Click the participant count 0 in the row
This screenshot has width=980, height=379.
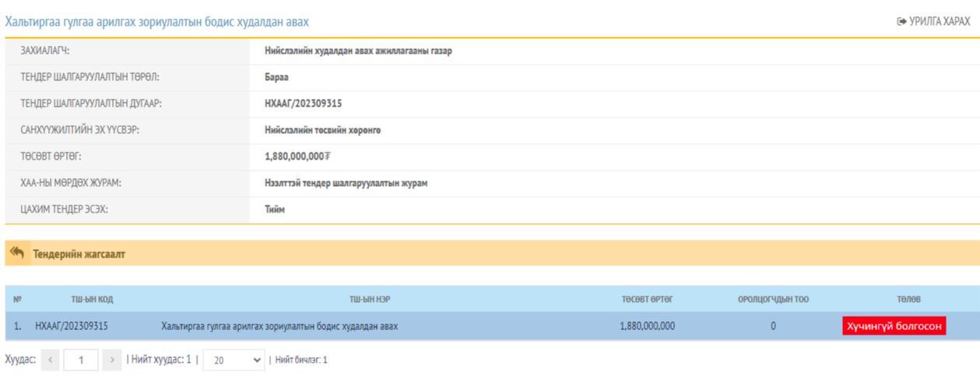tap(773, 326)
